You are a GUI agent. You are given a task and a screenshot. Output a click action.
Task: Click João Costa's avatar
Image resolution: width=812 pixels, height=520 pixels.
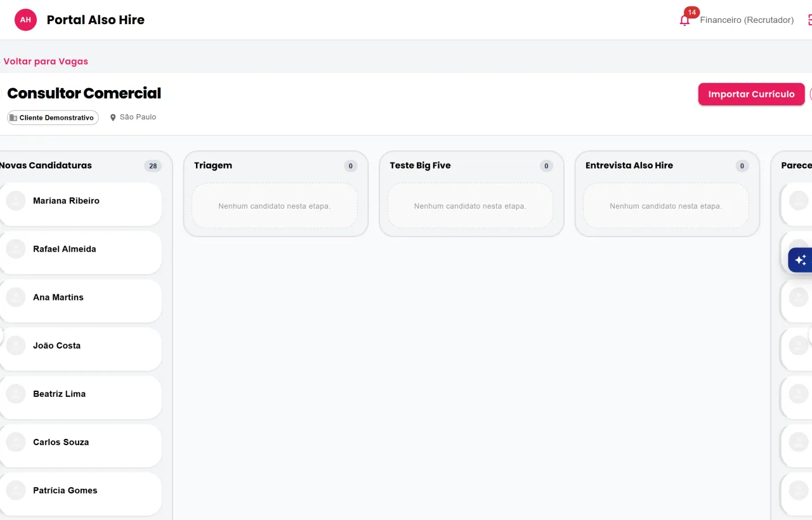[16, 346]
